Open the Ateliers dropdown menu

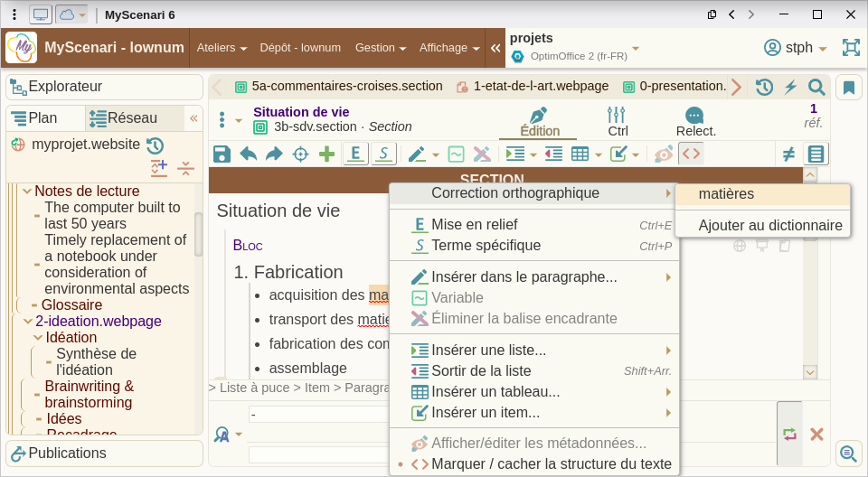point(220,48)
